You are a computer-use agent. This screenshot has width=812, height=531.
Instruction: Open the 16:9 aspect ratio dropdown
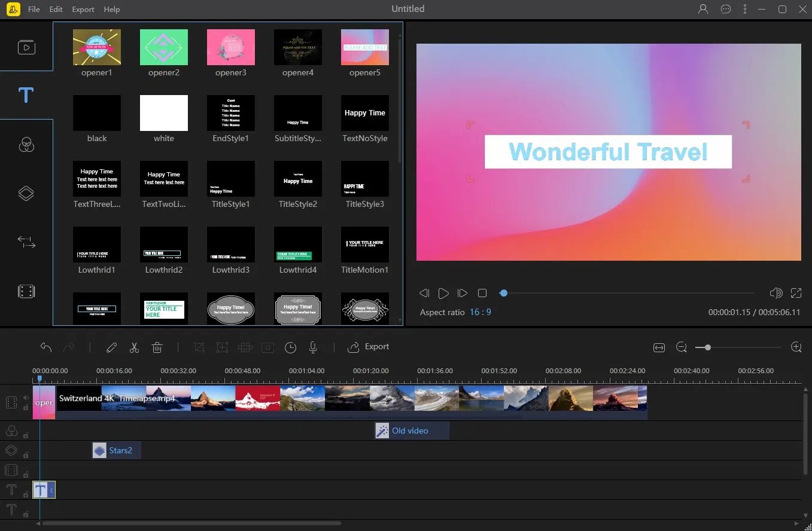480,312
